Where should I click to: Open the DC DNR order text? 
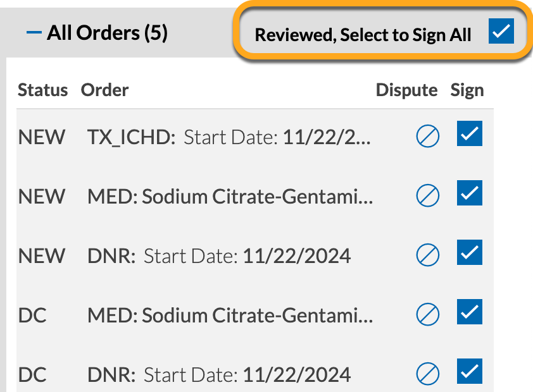(x=219, y=375)
